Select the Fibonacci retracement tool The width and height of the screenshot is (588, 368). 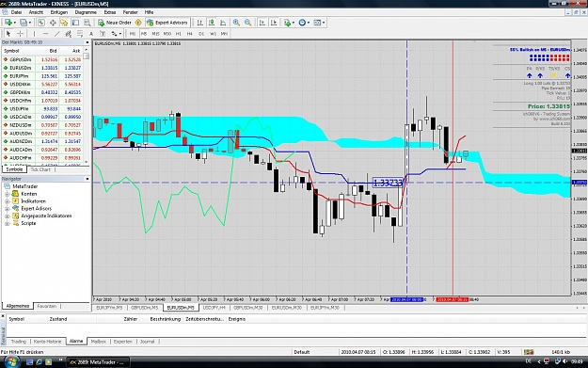(x=80, y=34)
